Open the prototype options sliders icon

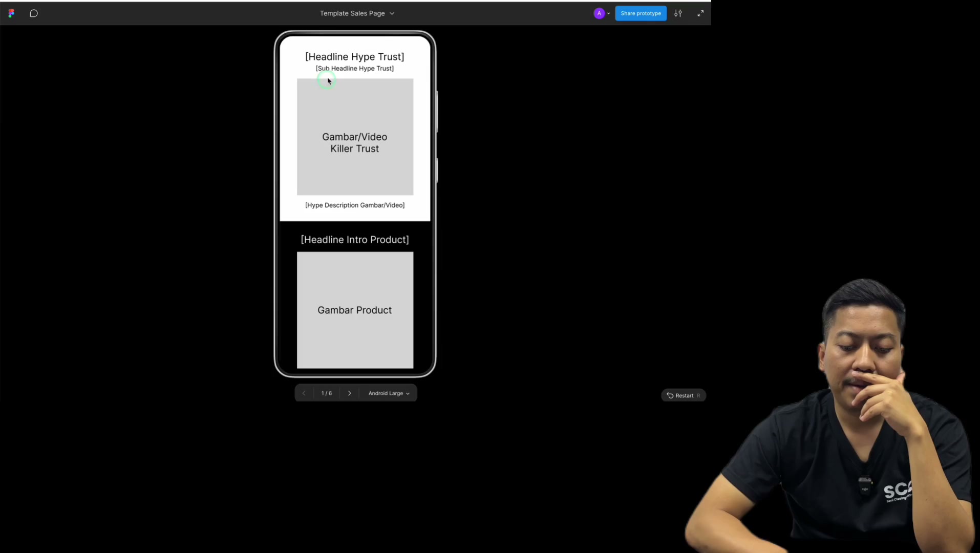point(678,13)
